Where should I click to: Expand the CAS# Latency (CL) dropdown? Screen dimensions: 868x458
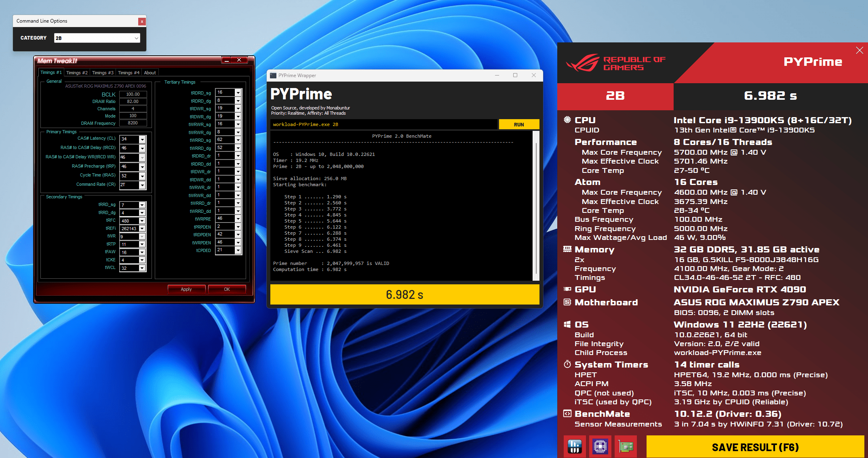coord(142,139)
